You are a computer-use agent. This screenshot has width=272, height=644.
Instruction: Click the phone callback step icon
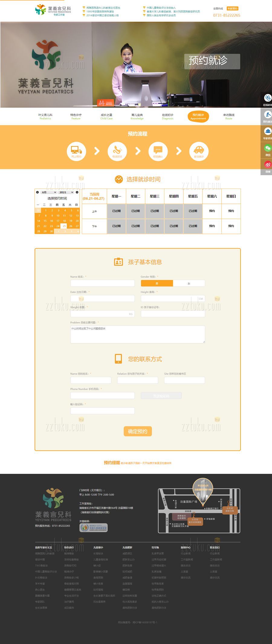click(117, 151)
